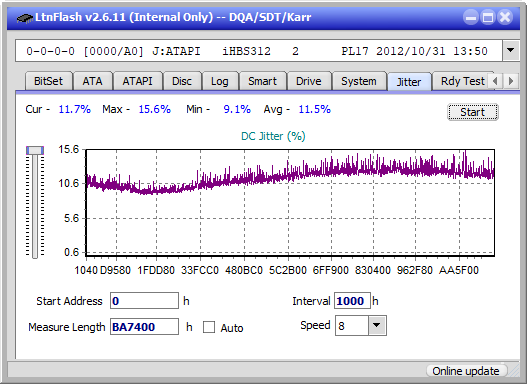Select the Log tab
Viewport: 527px width, 384px height.
coord(219,81)
